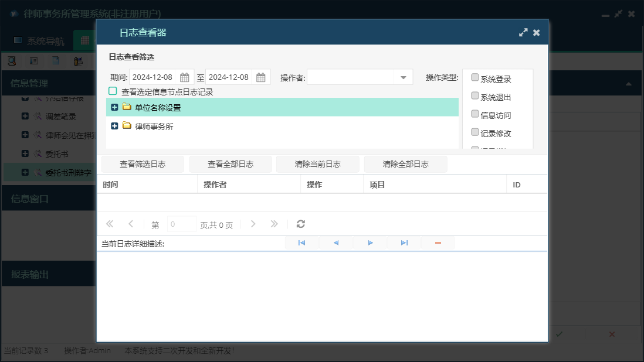
Task: Click the page number input field
Action: coord(182,224)
